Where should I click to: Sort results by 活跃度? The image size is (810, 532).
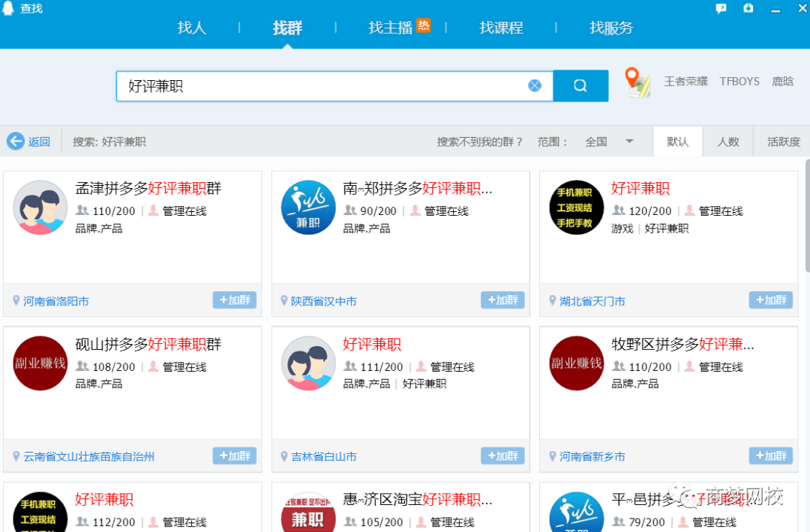[783, 142]
